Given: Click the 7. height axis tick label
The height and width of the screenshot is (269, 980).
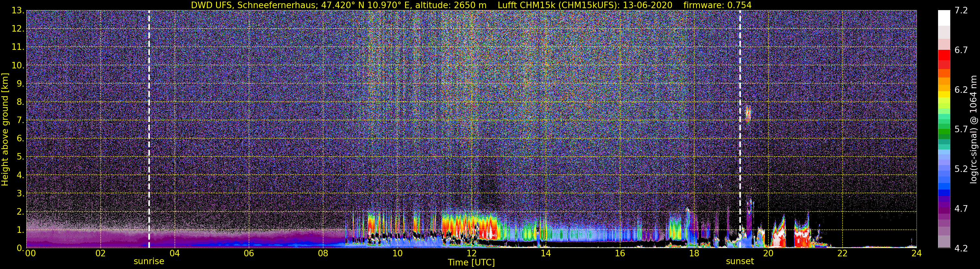Looking at the screenshot, I should pyautogui.click(x=20, y=120).
